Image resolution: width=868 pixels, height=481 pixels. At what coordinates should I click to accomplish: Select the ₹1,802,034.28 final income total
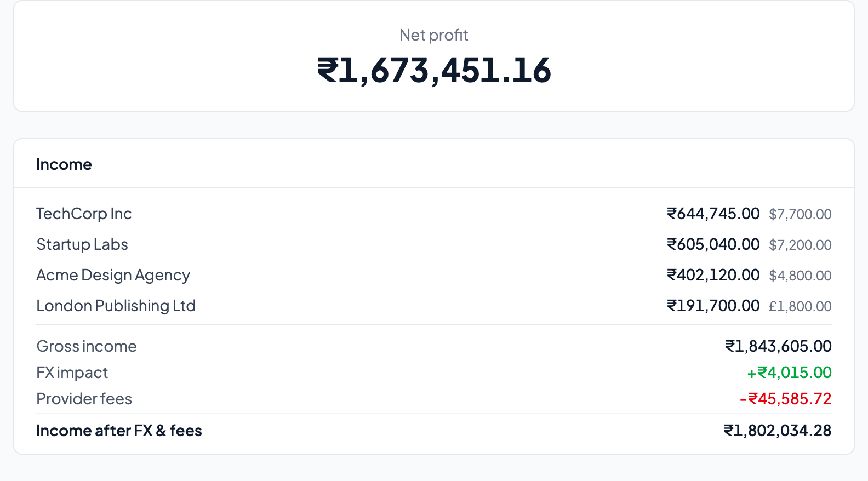pos(777,431)
